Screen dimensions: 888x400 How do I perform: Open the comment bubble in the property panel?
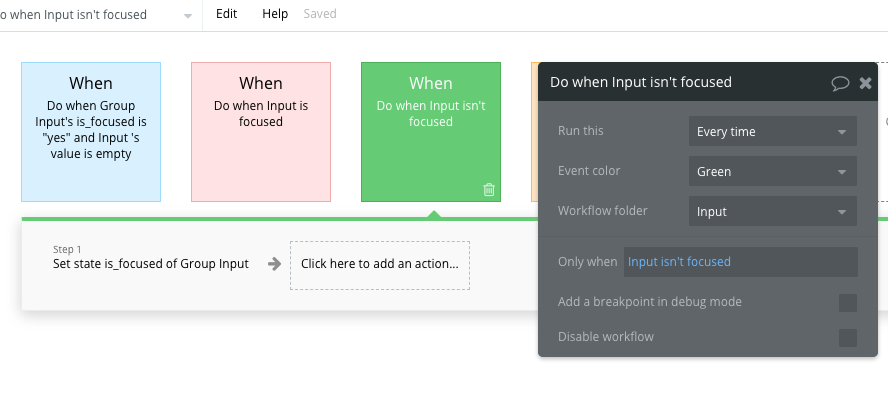[840, 83]
